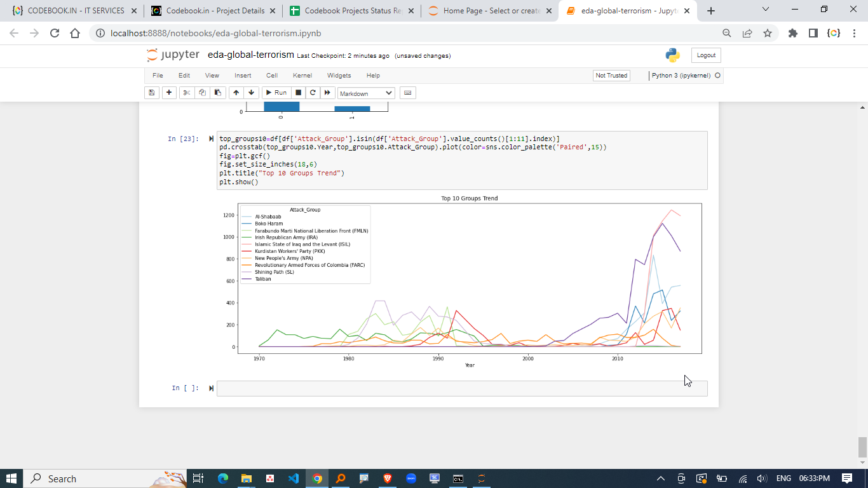Go back in browser history
This screenshot has height=488, width=868.
[x=14, y=33]
